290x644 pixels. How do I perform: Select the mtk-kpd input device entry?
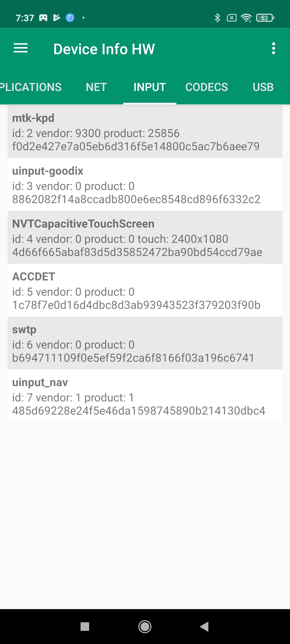coord(145,132)
